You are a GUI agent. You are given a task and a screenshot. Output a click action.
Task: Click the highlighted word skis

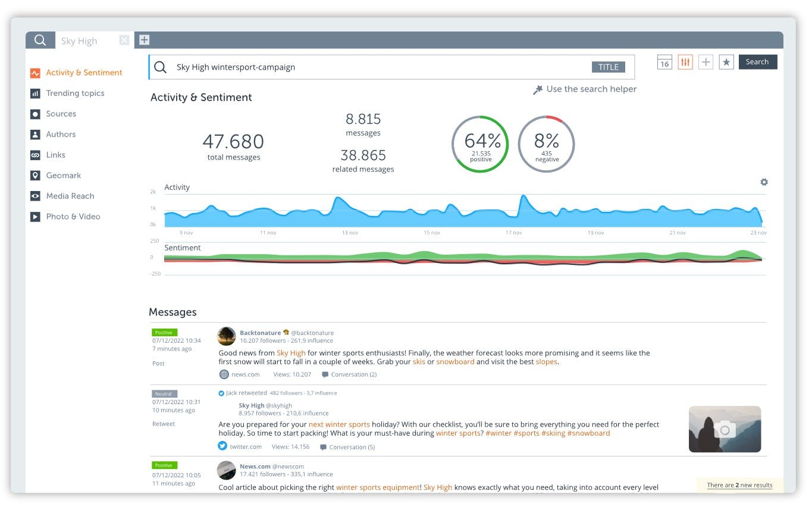[x=419, y=362]
